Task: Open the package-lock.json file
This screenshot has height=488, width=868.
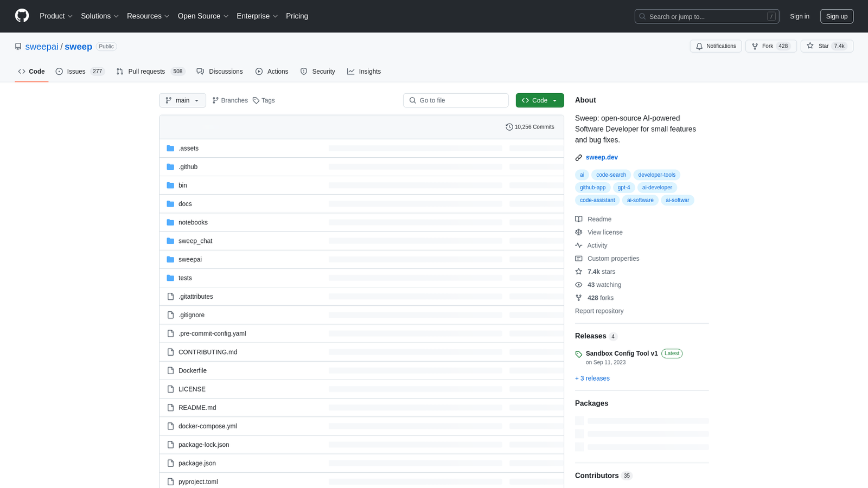Action: (x=204, y=445)
